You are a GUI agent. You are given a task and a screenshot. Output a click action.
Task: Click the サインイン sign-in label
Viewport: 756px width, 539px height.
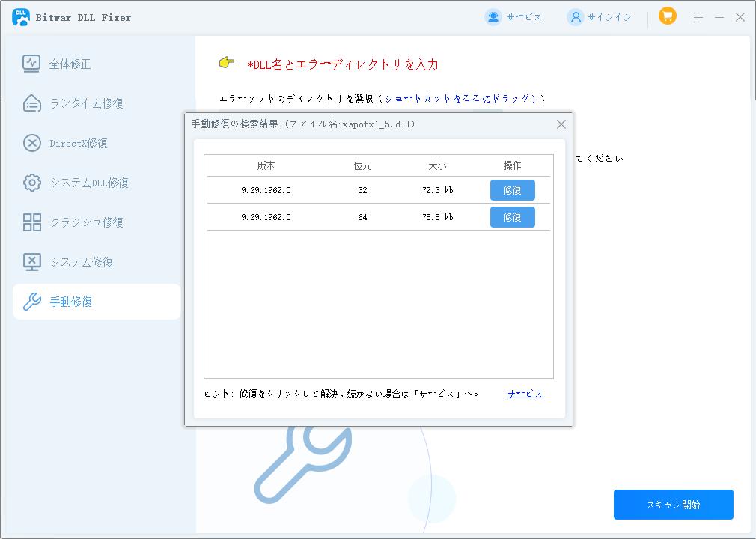tap(609, 17)
